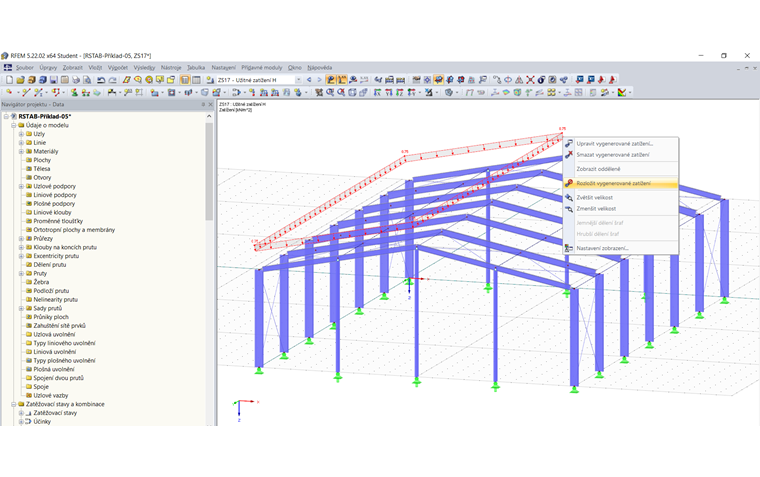The height and width of the screenshot is (477, 760).
Task: Select Zmenšit velikost in context menu
Action: click(x=620, y=208)
